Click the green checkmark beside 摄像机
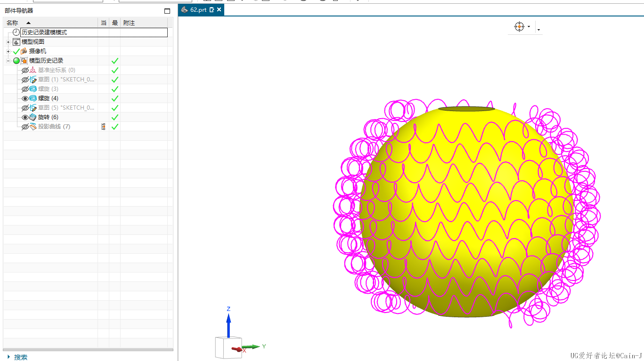 (x=16, y=51)
